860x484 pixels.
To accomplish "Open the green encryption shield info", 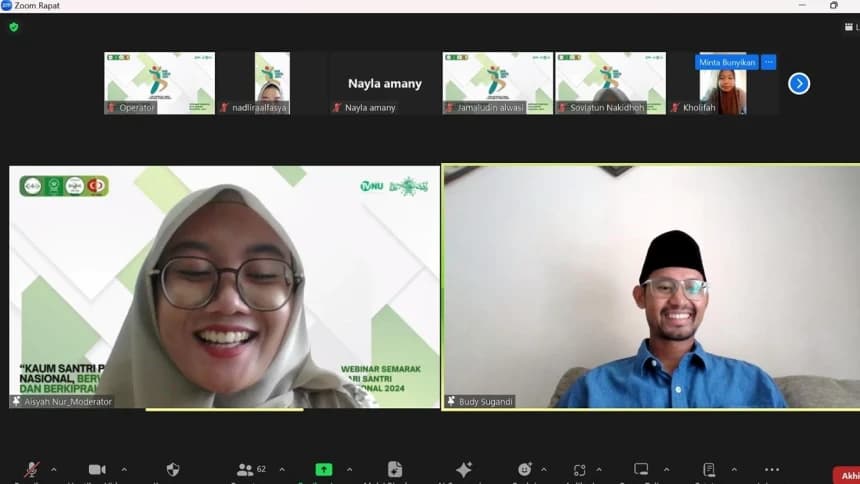I will point(14,27).
